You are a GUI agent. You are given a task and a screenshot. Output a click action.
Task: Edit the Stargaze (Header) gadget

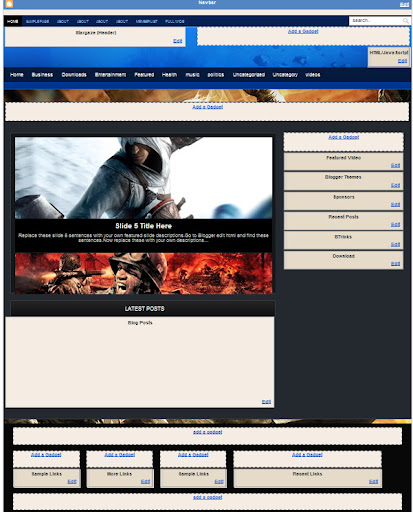point(178,41)
